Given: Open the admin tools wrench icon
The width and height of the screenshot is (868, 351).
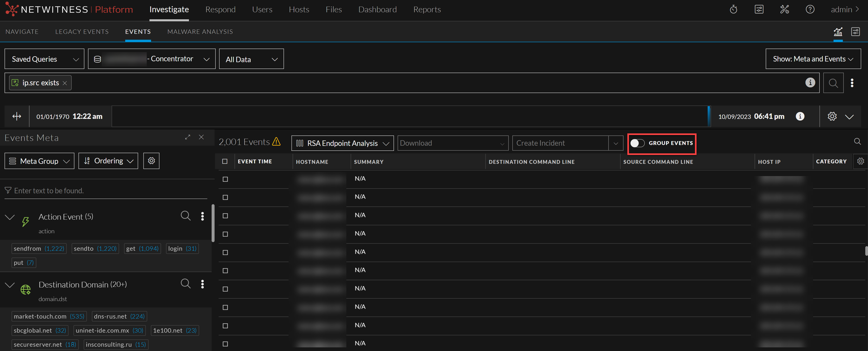Looking at the screenshot, I should (785, 10).
